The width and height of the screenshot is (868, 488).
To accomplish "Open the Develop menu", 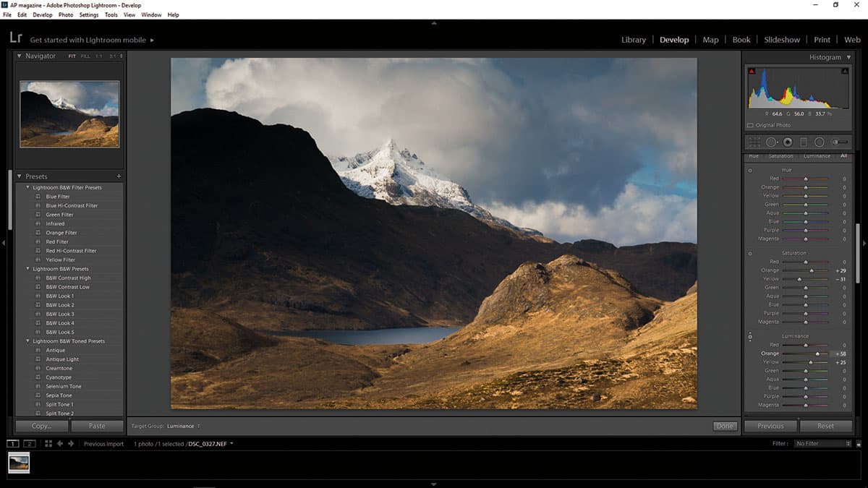I will (x=43, y=14).
